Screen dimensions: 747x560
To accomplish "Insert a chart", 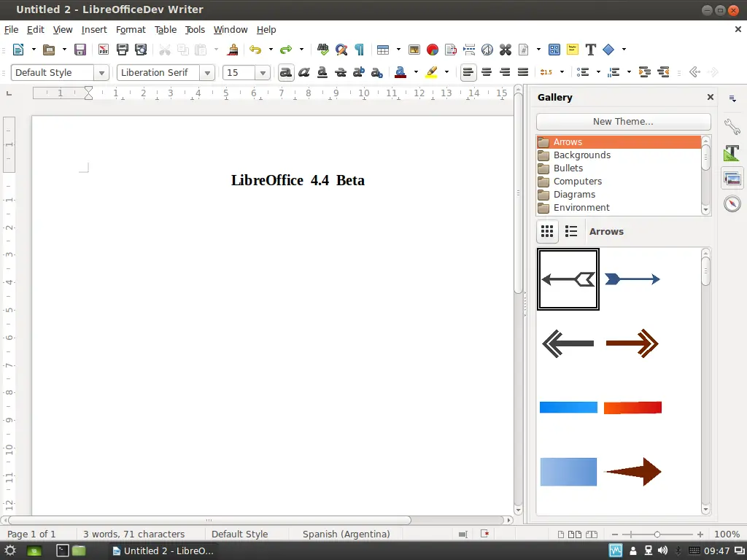I will click(x=432, y=50).
